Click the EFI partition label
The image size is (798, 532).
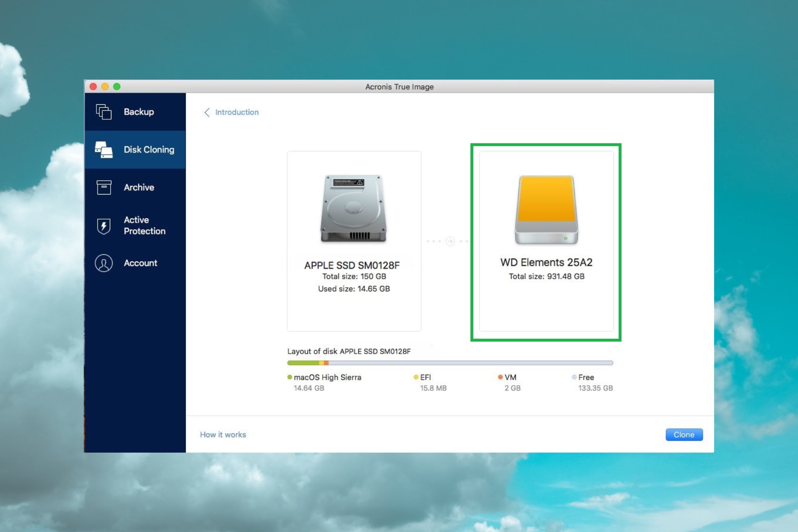click(426, 377)
